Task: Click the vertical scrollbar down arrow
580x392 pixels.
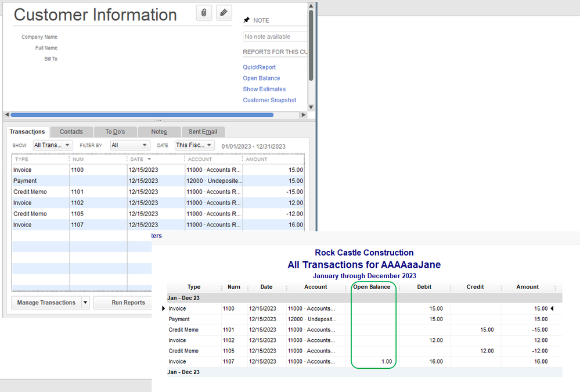Action: (x=311, y=107)
